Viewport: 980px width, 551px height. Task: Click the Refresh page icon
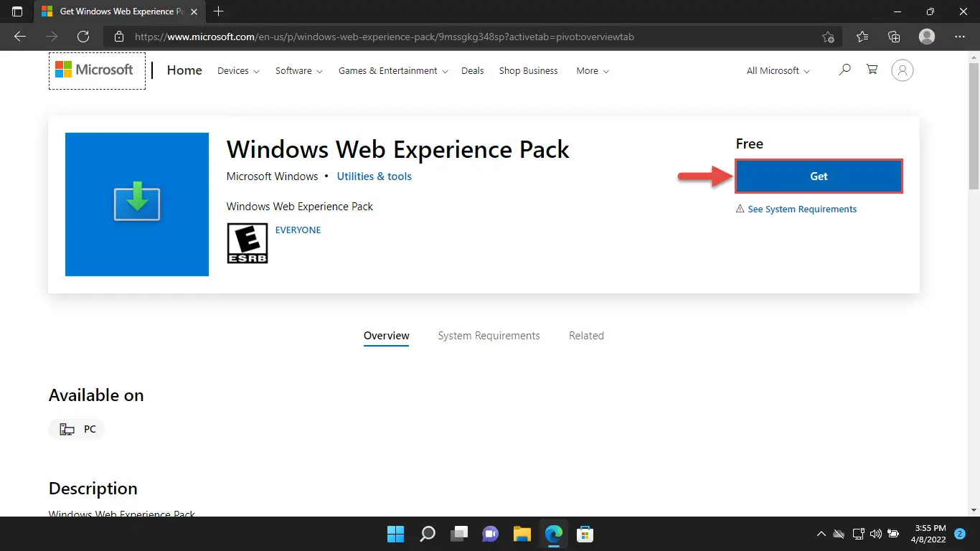83,37
